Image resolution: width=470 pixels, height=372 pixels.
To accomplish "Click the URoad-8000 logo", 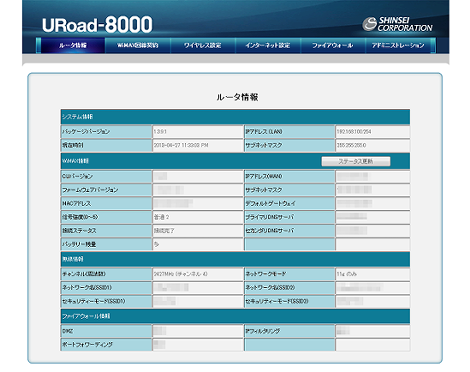I will point(97,25).
